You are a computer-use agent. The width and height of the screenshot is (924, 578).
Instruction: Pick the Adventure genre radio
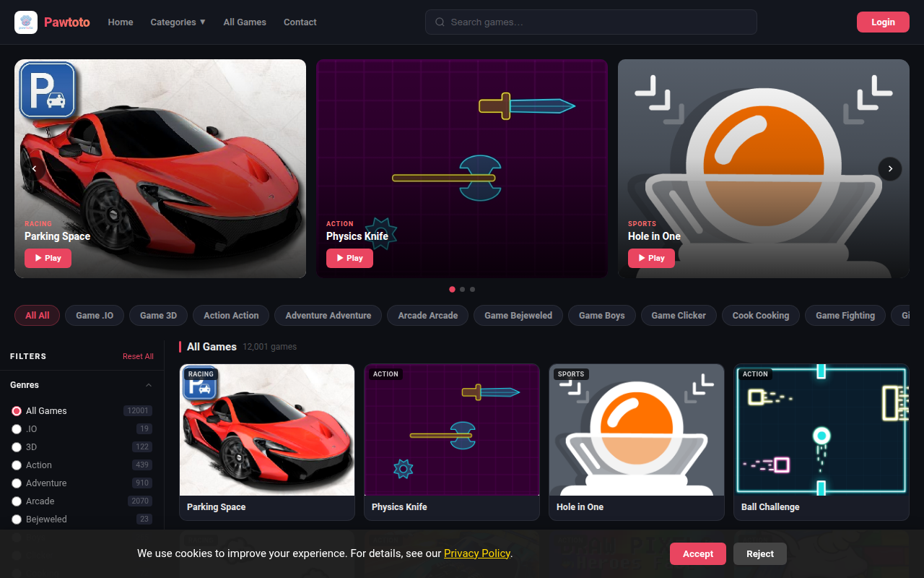click(x=17, y=483)
